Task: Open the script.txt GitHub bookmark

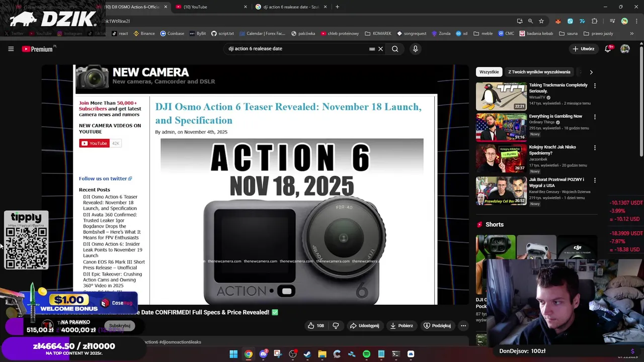Action: [222, 34]
